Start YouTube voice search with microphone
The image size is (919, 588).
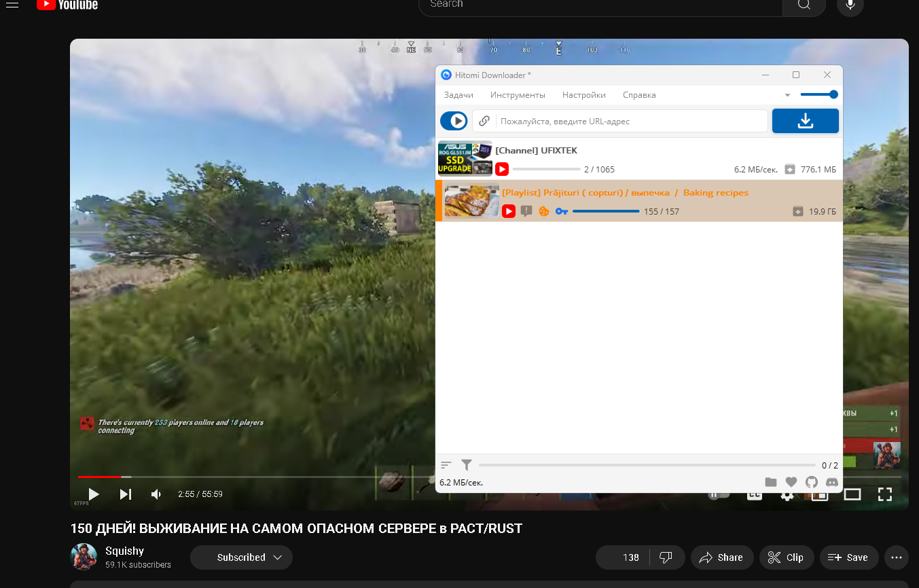[x=850, y=5]
